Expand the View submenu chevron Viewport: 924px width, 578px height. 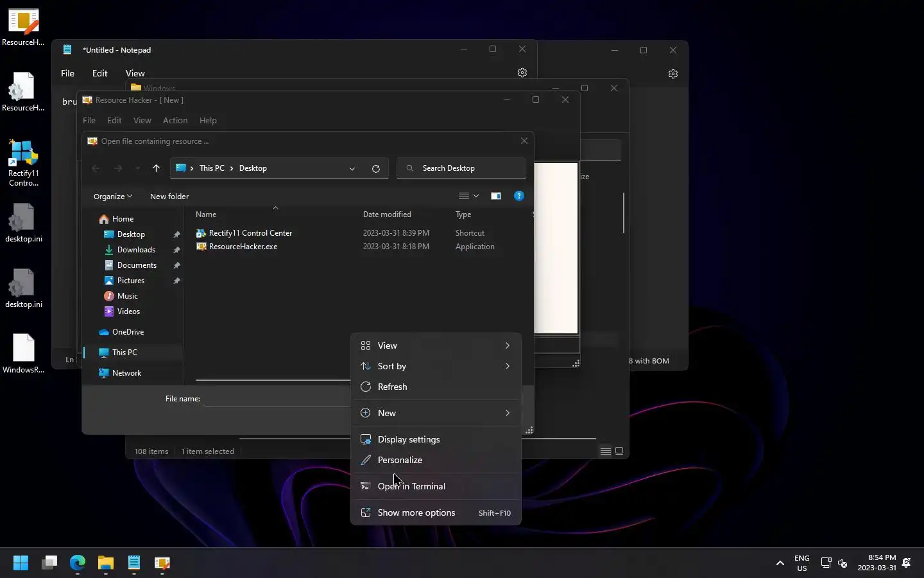click(508, 346)
